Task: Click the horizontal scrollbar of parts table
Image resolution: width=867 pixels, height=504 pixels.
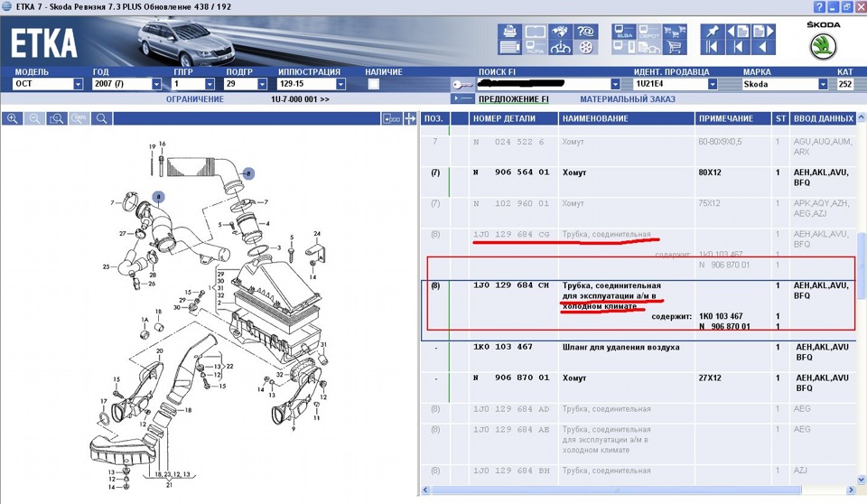Action: (616, 490)
